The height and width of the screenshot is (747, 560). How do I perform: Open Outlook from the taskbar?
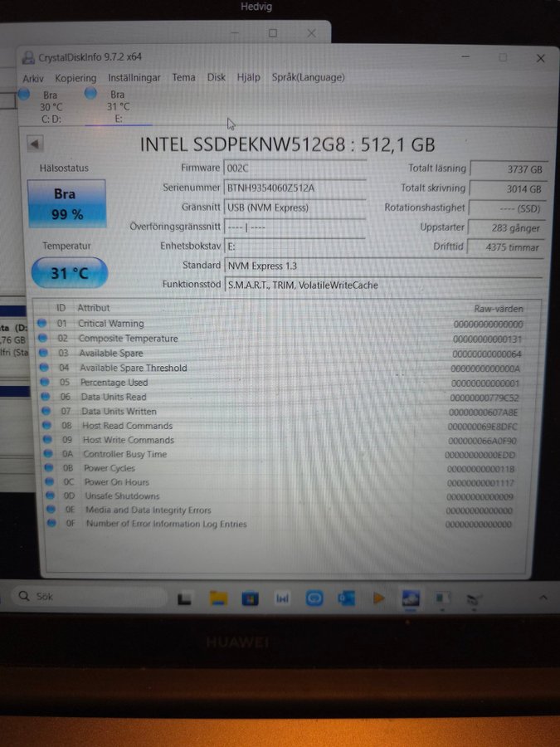click(346, 598)
